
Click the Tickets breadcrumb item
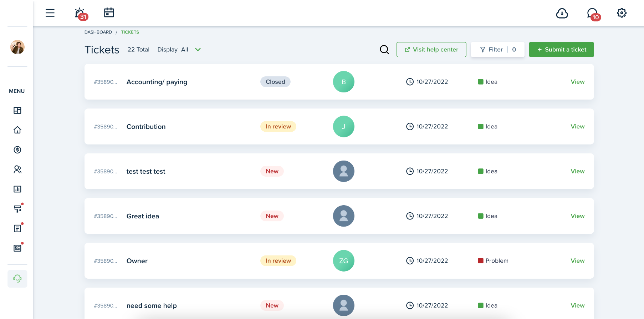coord(130,32)
